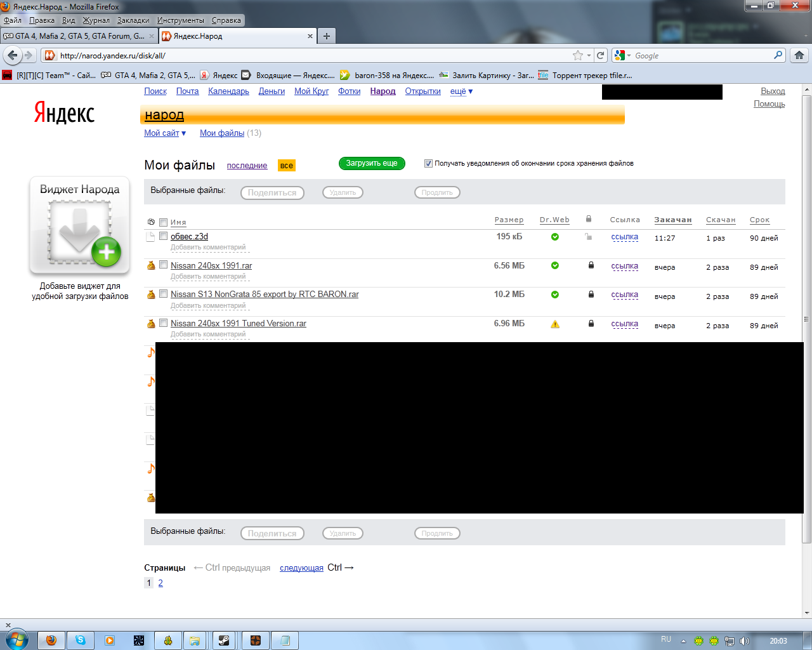Screen dimensions: 812x650
Task: Check the box for Nissan 240sx 1991.rar
Action: [x=163, y=265]
